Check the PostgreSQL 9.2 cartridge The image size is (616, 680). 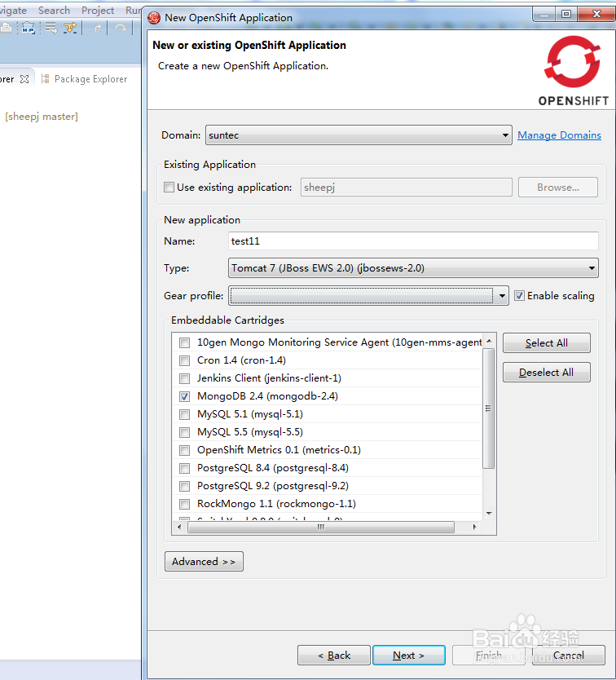(185, 486)
